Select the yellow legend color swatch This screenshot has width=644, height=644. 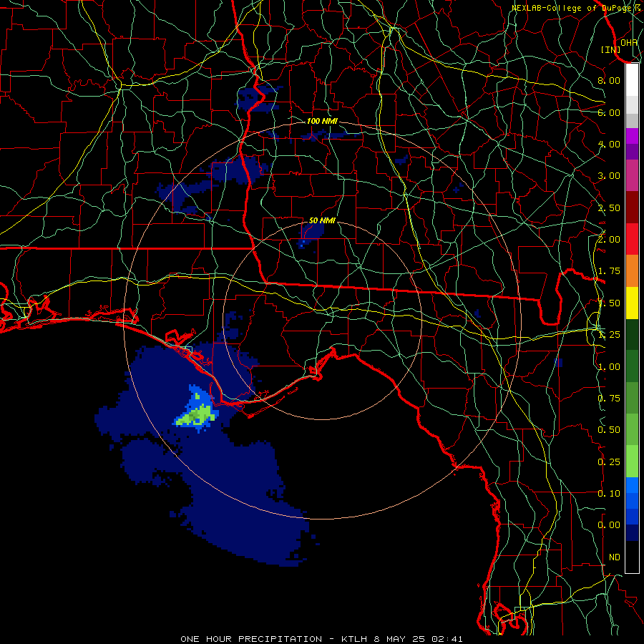point(632,303)
